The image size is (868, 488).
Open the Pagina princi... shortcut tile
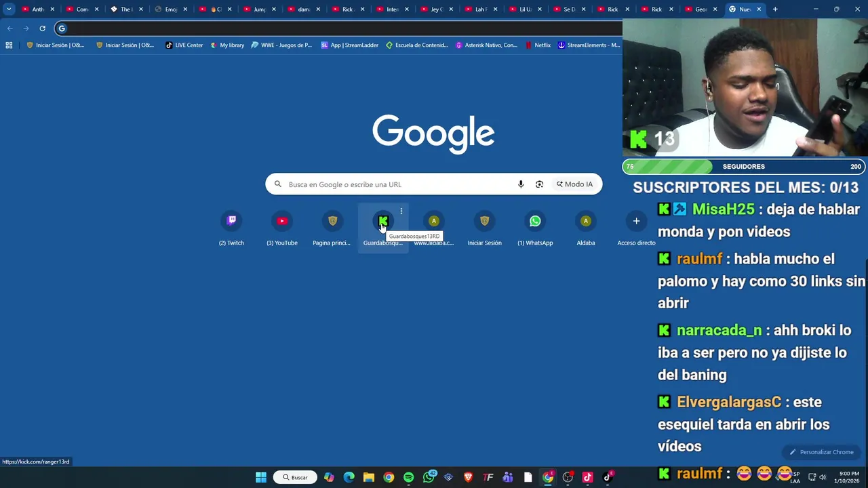[332, 228]
